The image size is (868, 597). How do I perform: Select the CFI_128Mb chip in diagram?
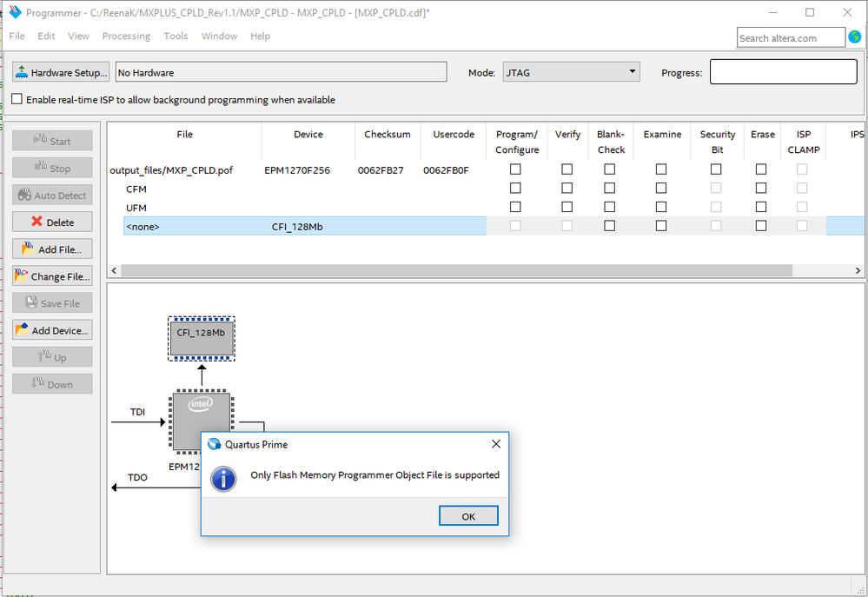click(201, 338)
